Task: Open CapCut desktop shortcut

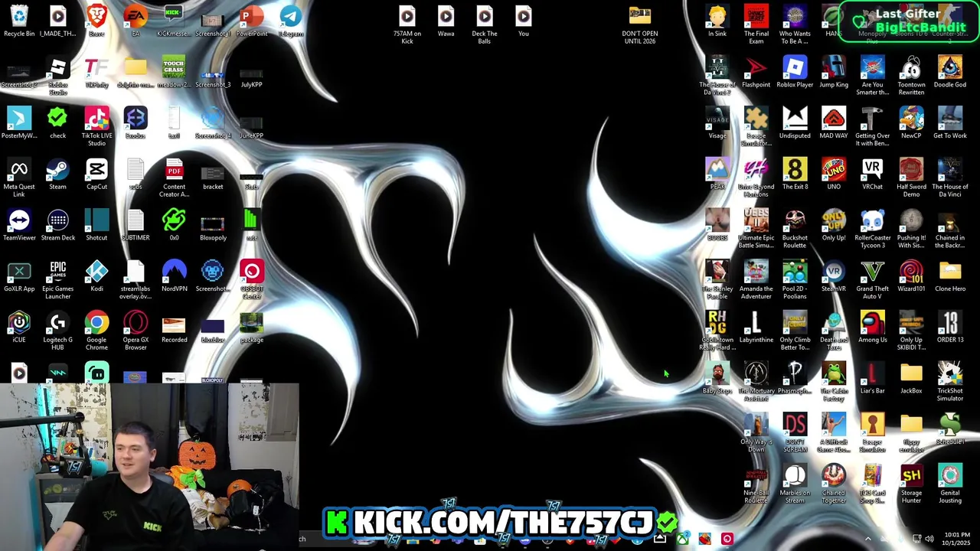Action: [x=96, y=174]
